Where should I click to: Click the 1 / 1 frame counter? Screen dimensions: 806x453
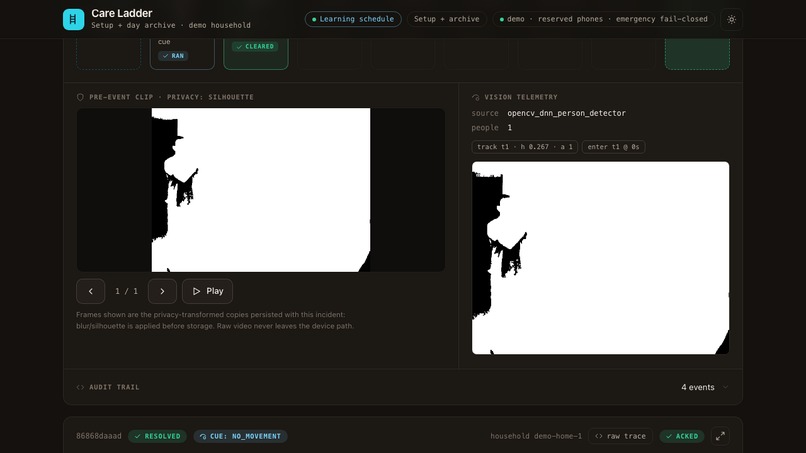tap(126, 291)
